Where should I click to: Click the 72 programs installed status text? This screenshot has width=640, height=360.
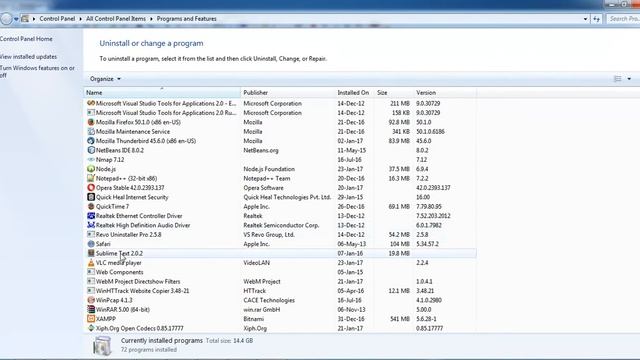click(149, 350)
